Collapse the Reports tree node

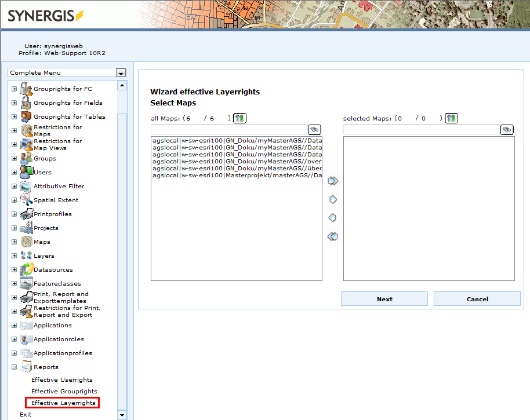click(x=14, y=367)
